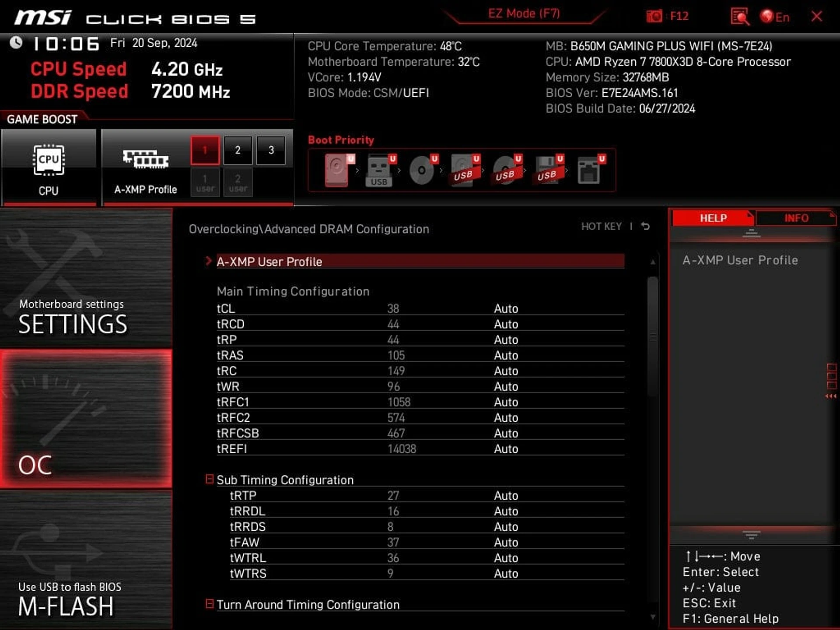Select the tRCD Auto value field
This screenshot has height=630, width=840.
click(x=506, y=324)
